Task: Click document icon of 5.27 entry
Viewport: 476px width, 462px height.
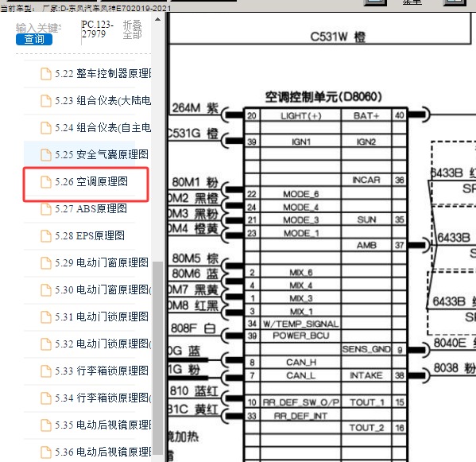Action: (46, 209)
